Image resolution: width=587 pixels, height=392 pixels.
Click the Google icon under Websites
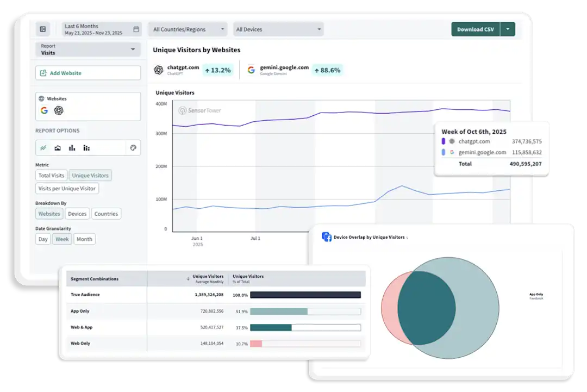click(44, 110)
